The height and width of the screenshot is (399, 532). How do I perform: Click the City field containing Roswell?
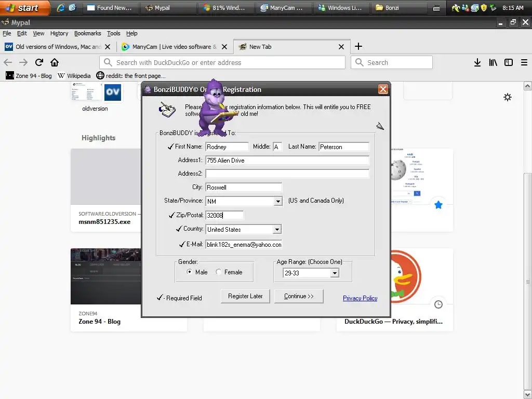(244, 187)
